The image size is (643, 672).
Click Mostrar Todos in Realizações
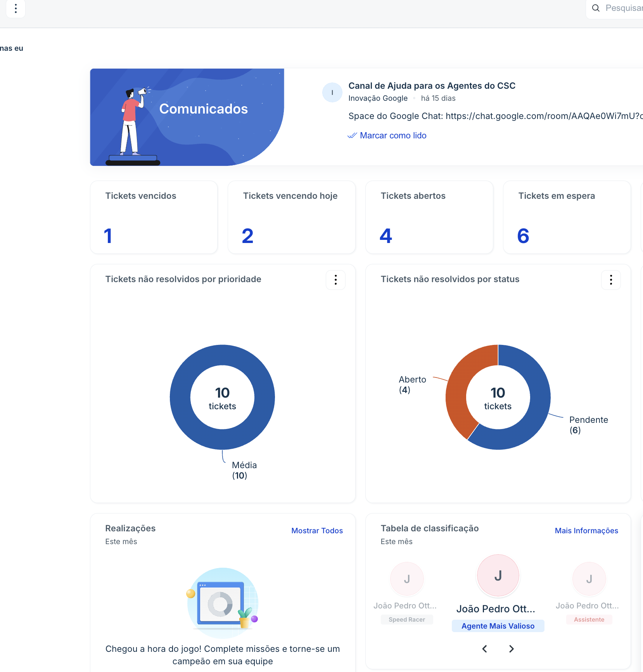coord(317,531)
